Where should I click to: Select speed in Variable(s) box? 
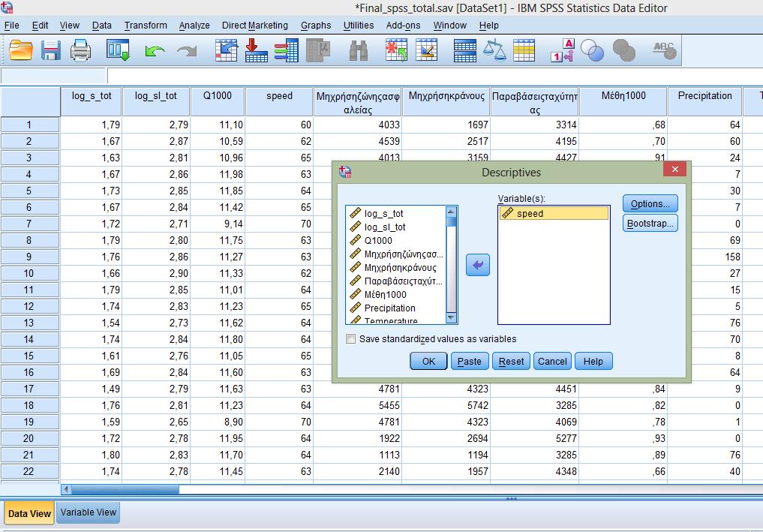pyautogui.click(x=554, y=213)
